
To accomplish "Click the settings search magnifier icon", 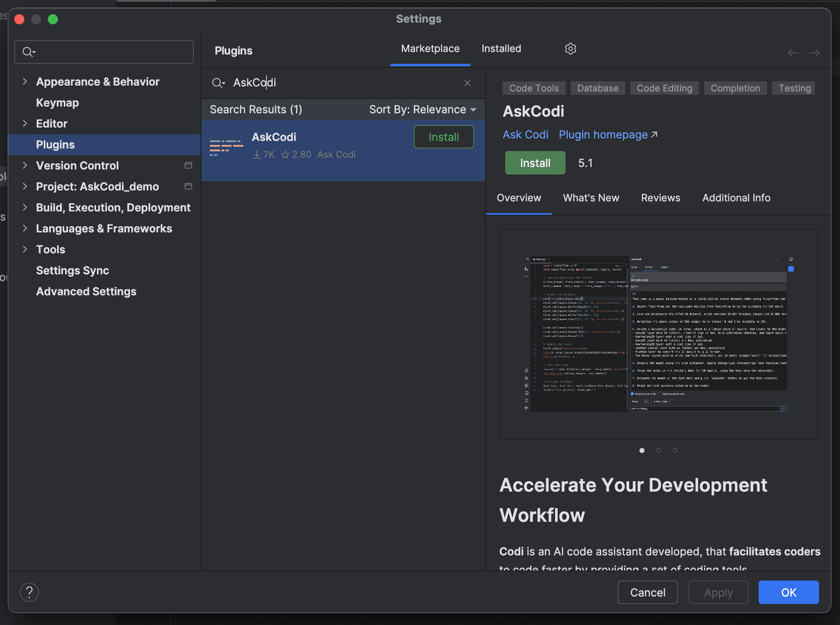I will point(29,52).
